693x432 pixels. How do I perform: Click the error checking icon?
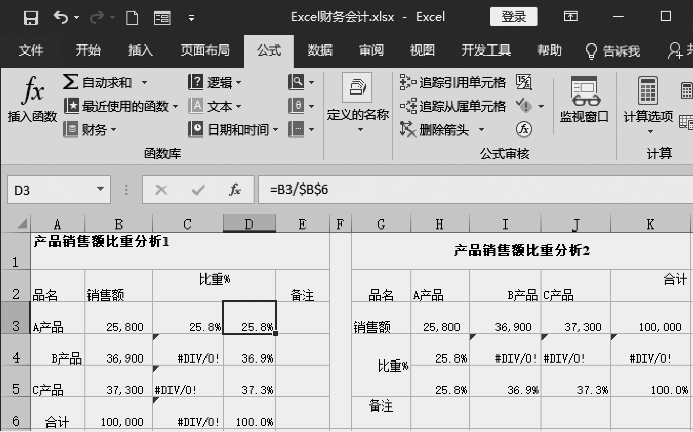[524, 106]
